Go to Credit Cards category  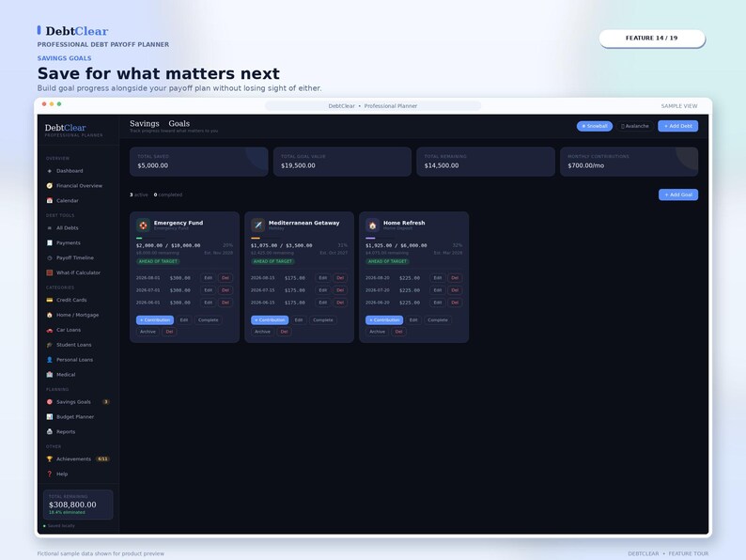[79, 301]
